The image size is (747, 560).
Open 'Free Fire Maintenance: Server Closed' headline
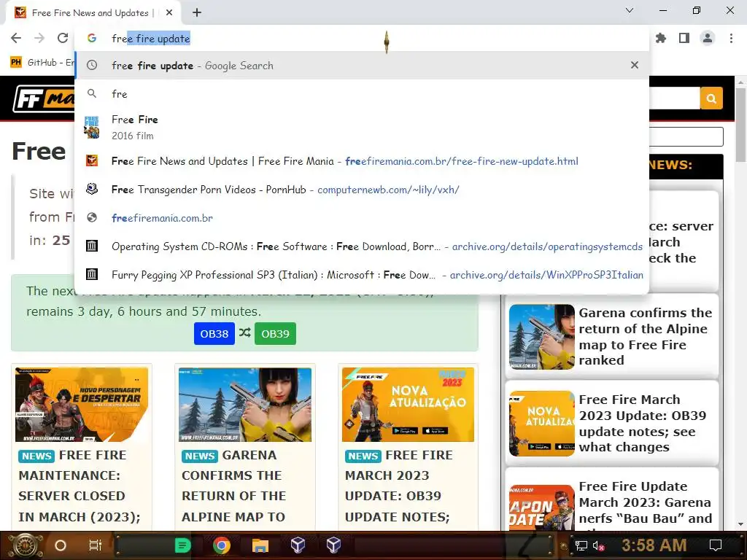tap(80, 486)
